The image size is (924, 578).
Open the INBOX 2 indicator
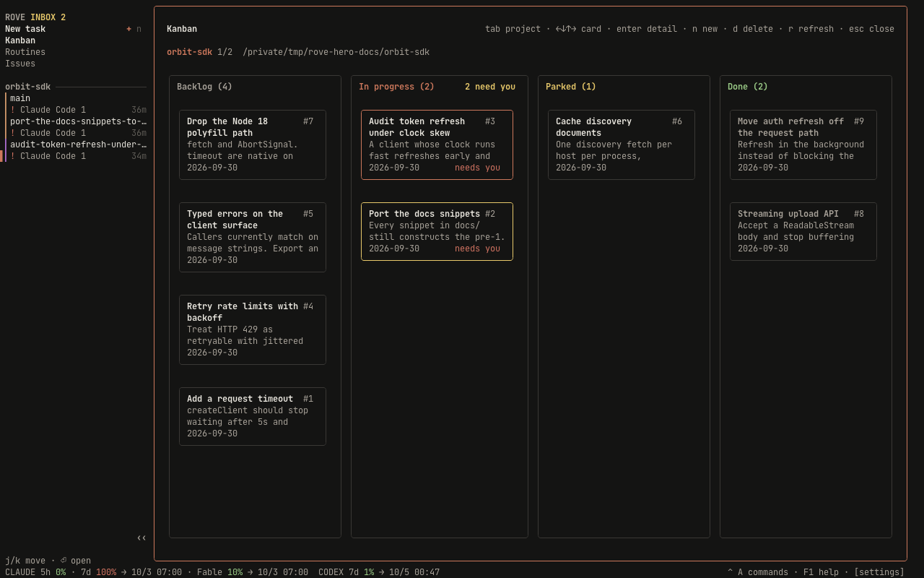click(48, 17)
